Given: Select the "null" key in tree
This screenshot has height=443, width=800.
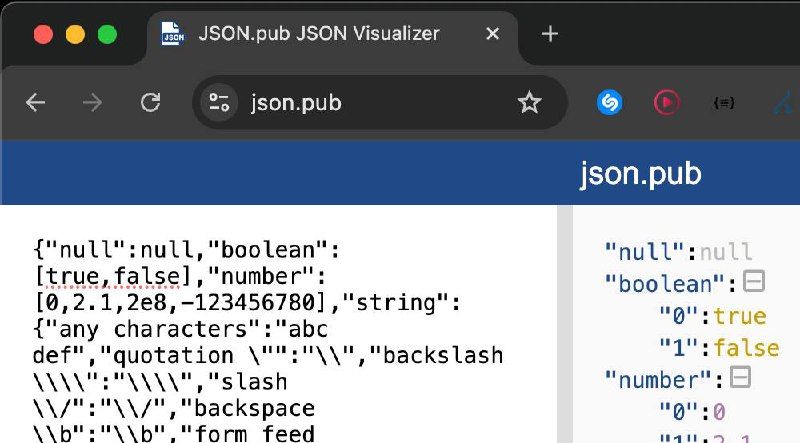Looking at the screenshot, I should click(644, 252).
